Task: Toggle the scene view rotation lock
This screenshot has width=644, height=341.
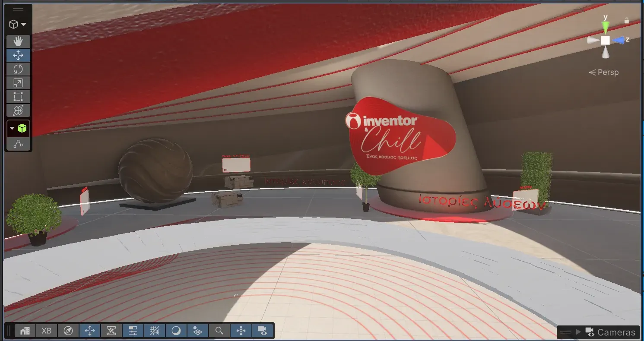Action: click(x=627, y=20)
